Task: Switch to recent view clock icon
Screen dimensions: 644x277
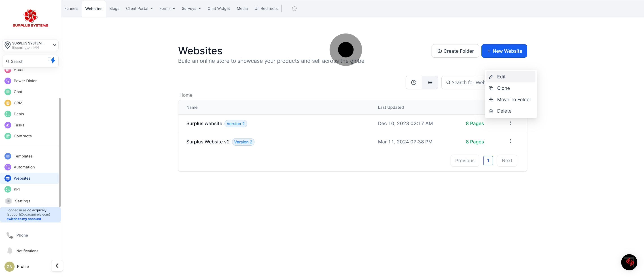Action: pyautogui.click(x=413, y=82)
